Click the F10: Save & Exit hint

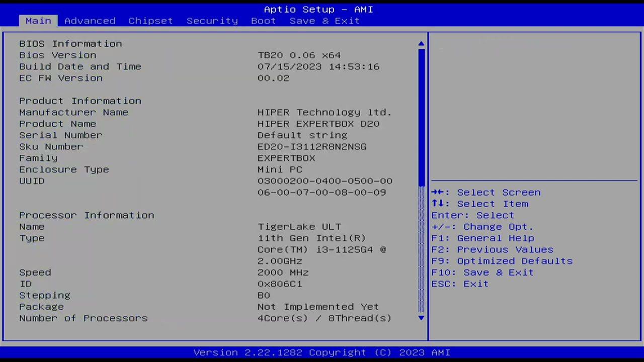tap(482, 273)
